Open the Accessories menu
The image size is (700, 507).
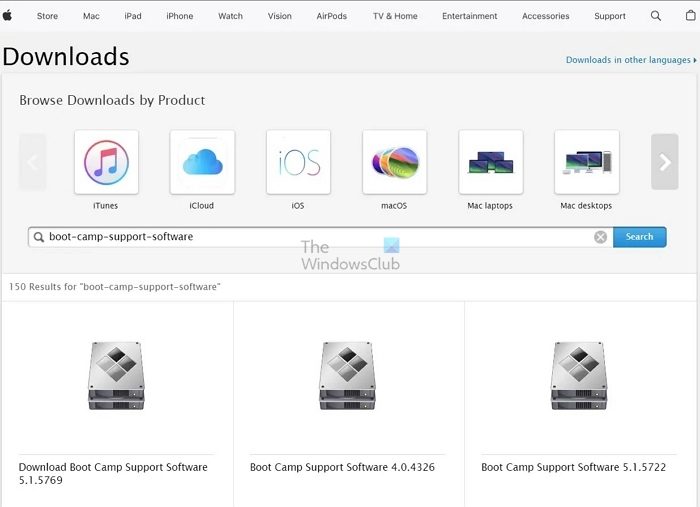[546, 16]
